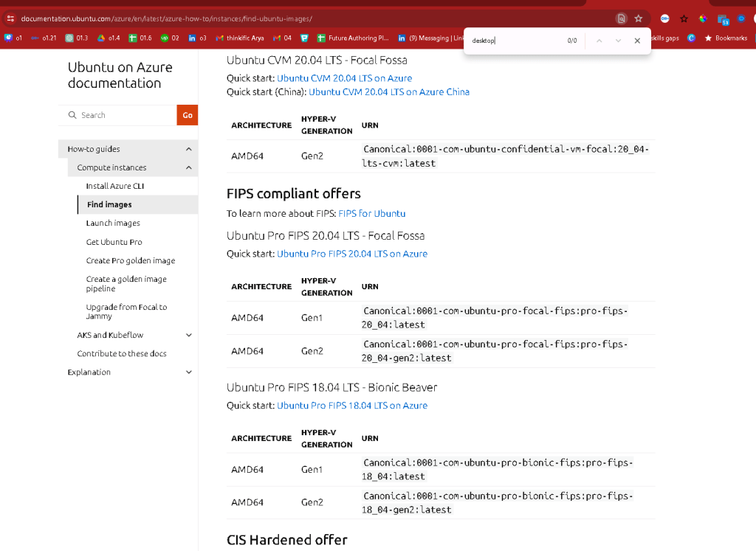Go to next find result arrow
This screenshot has width=756, height=551.
618,41
